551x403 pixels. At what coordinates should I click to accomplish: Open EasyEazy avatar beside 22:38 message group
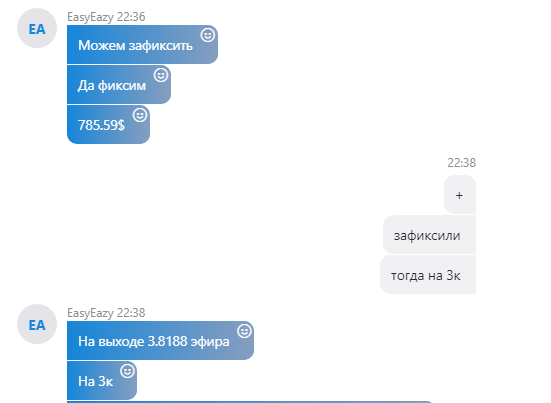[37, 324]
